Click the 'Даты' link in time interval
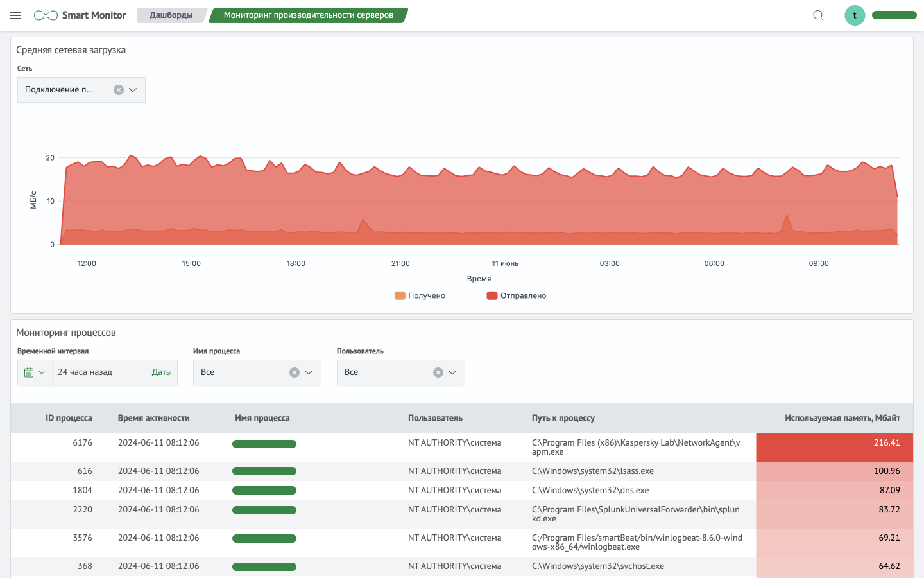The image size is (924, 578). pyautogui.click(x=162, y=372)
